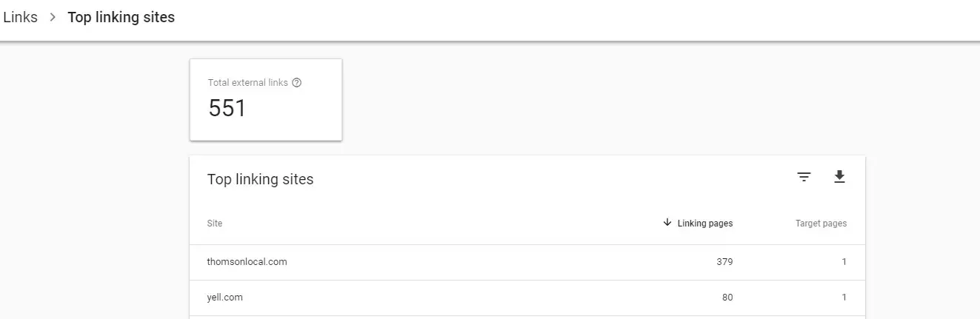980x319 pixels.
Task: Click the 80 linking pages value
Action: click(727, 298)
